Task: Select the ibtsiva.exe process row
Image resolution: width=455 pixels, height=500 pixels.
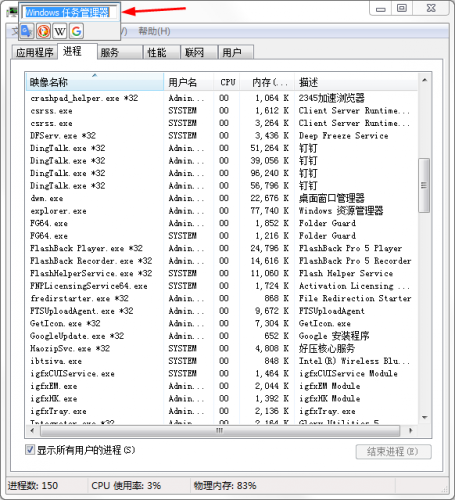Action: [222, 361]
